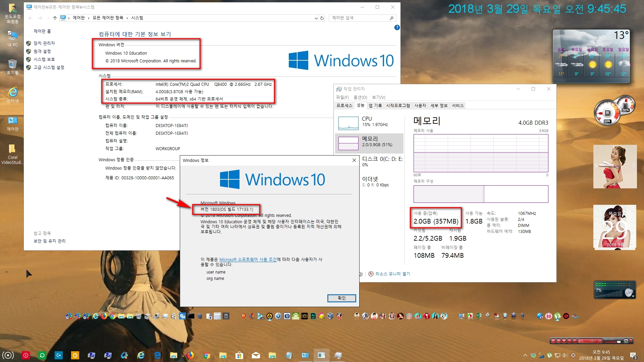The height and width of the screenshot is (362, 644).
Task: Expand the address bar history dropdown
Action: coord(316,18)
